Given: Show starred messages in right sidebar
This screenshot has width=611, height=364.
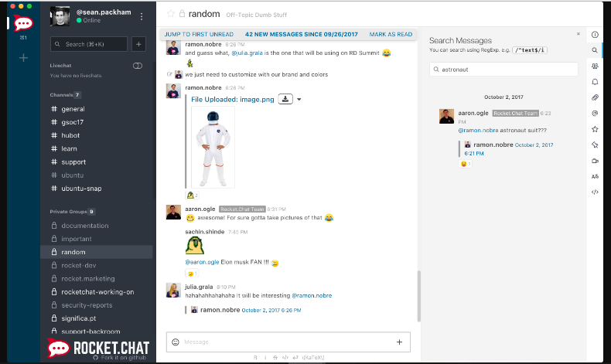Looking at the screenshot, I should pos(594,129).
